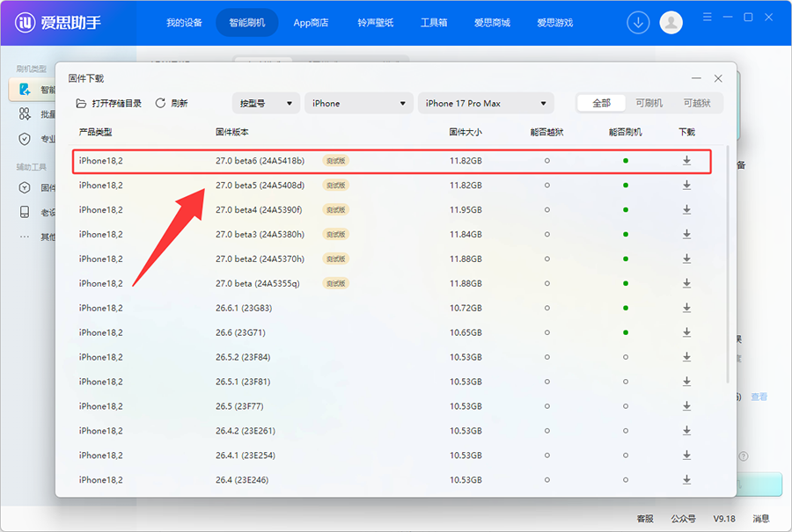Open the header hamburger menu
Image resolution: width=792 pixels, height=532 pixels.
pyautogui.click(x=708, y=18)
